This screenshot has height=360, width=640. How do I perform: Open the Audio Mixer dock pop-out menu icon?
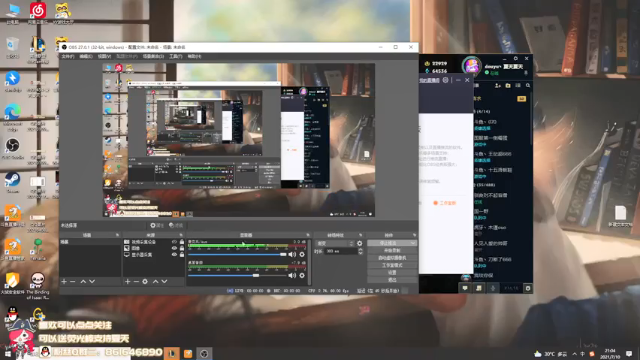(308, 235)
